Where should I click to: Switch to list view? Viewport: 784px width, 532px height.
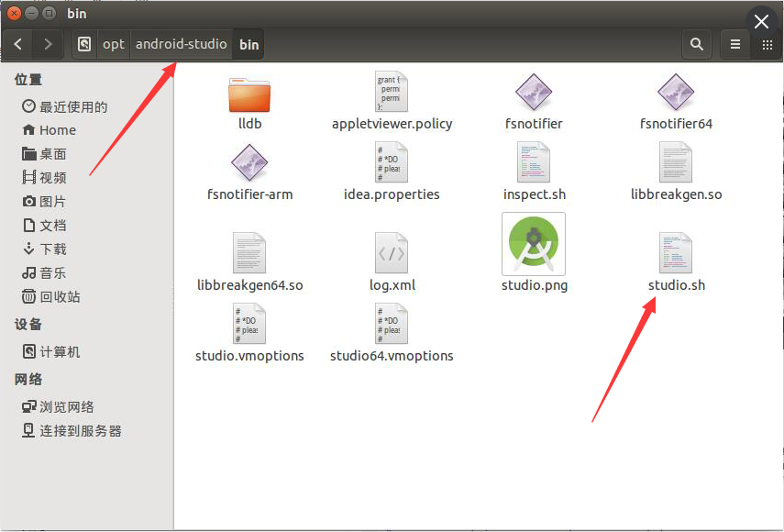735,44
